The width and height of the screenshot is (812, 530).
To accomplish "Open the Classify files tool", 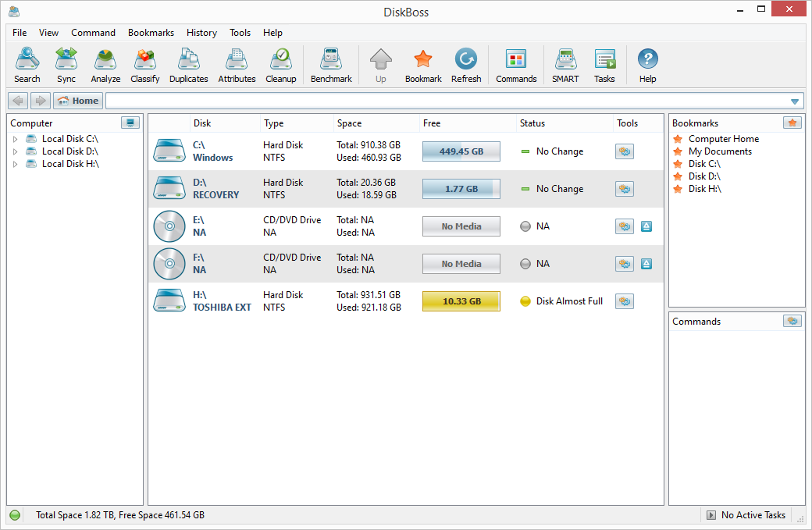I will click(145, 66).
